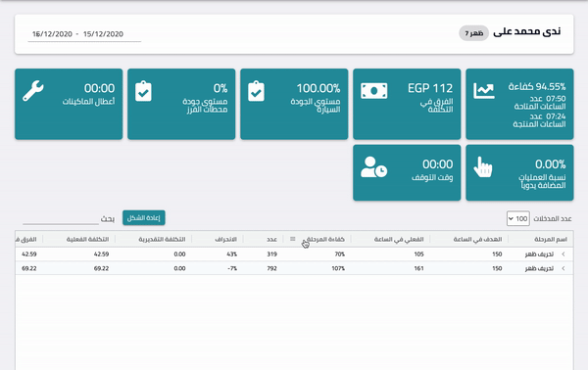This screenshot has height=370, width=588.
Task: Sort by اسم المرحلة column header
Action: [x=551, y=239]
